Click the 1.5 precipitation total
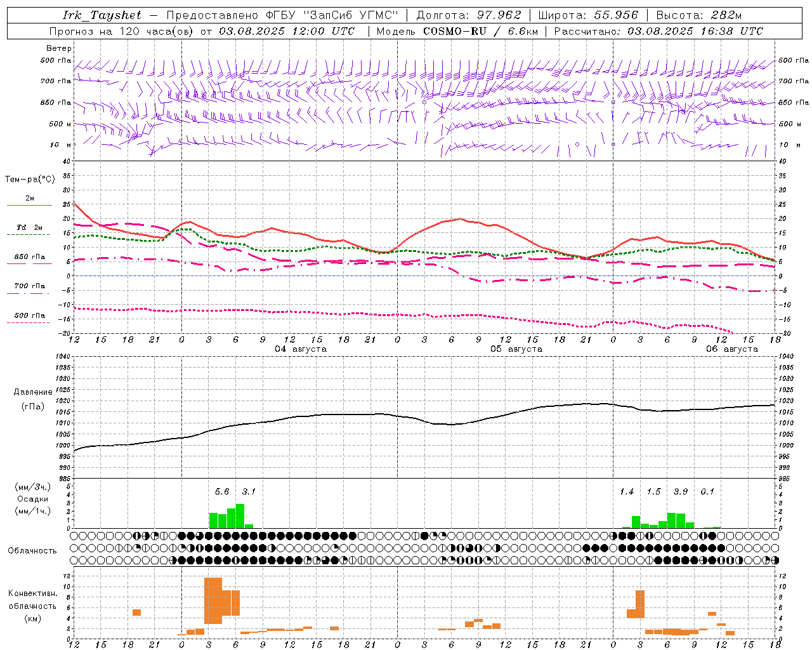Image resolution: width=812 pixels, height=650 pixels. coord(653,492)
